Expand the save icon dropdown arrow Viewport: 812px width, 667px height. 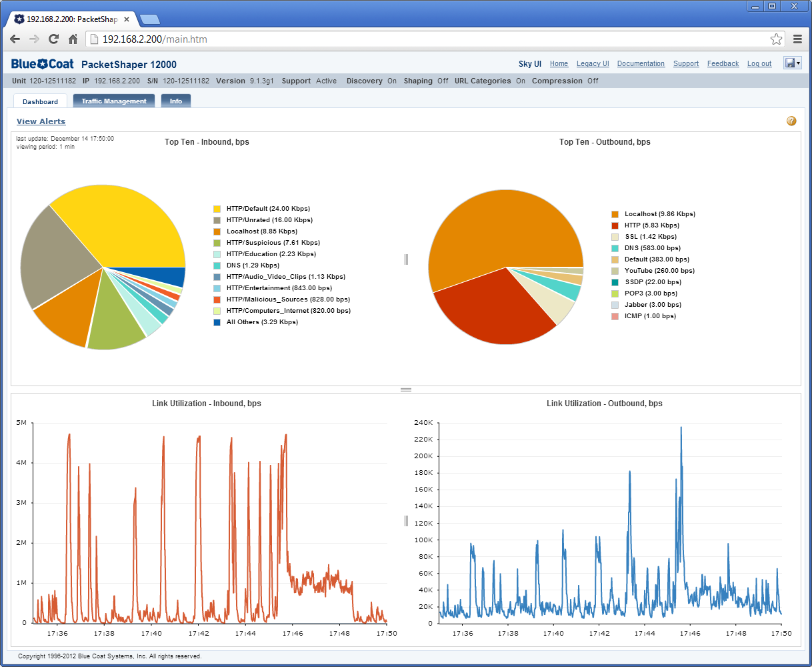(x=798, y=63)
